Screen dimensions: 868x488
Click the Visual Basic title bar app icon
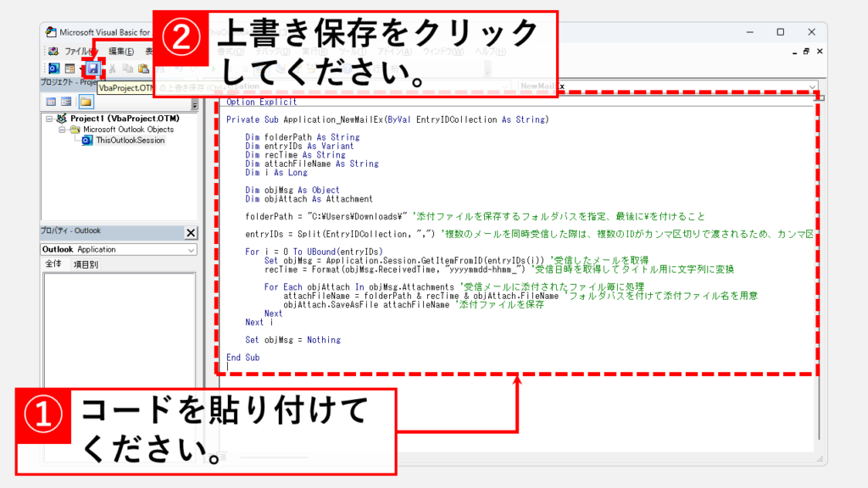click(x=51, y=32)
